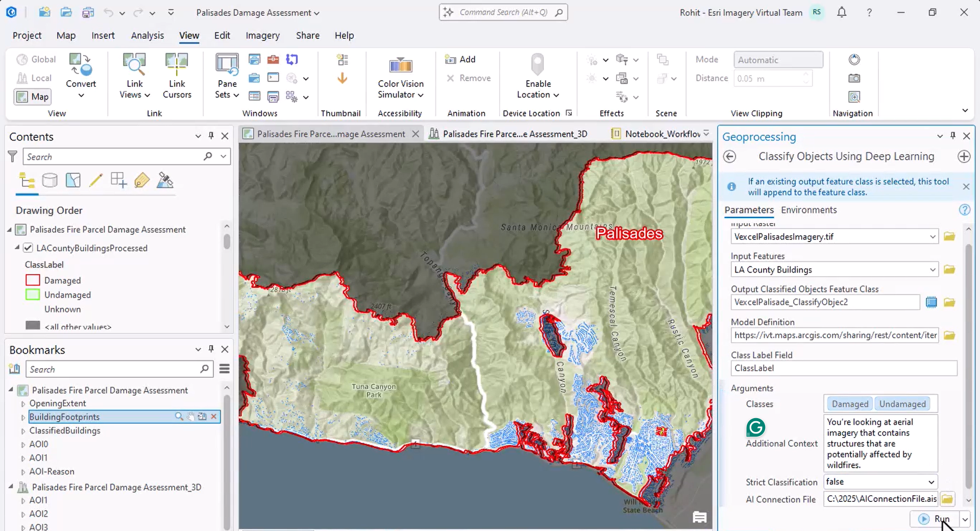Toggle the Undamaged class tag
Viewport: 980px width, 531px height.
902,404
